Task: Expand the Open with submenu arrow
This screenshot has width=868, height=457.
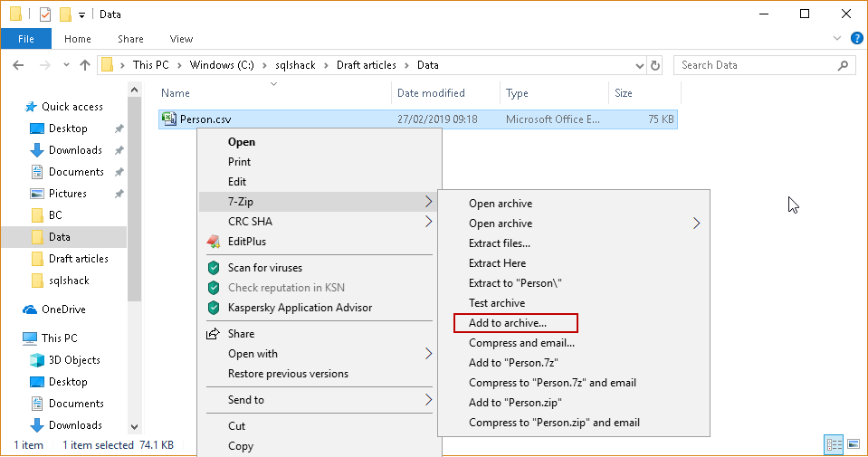Action: (x=429, y=354)
